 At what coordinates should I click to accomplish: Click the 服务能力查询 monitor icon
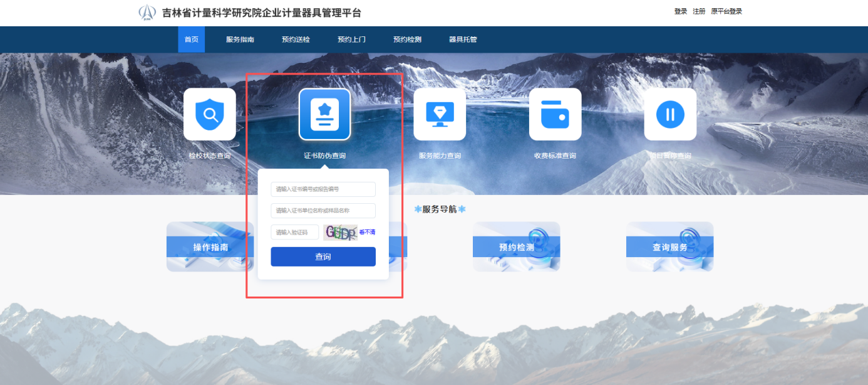(x=440, y=114)
